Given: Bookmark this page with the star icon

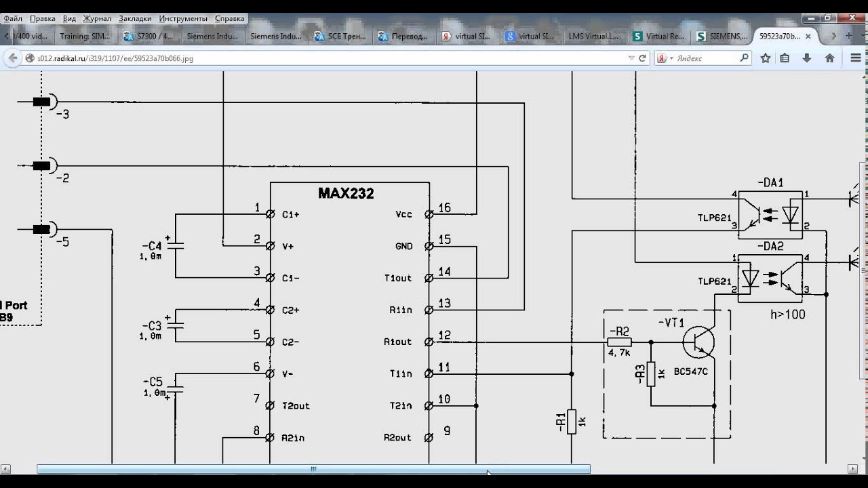Looking at the screenshot, I should point(766,58).
